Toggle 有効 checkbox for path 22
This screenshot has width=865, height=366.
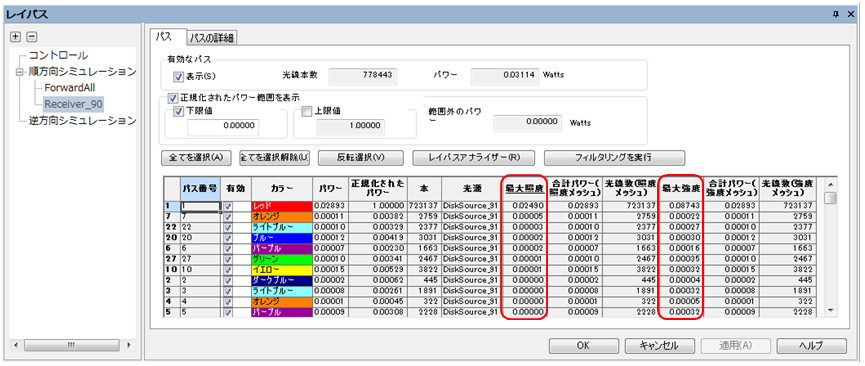pyautogui.click(x=228, y=227)
